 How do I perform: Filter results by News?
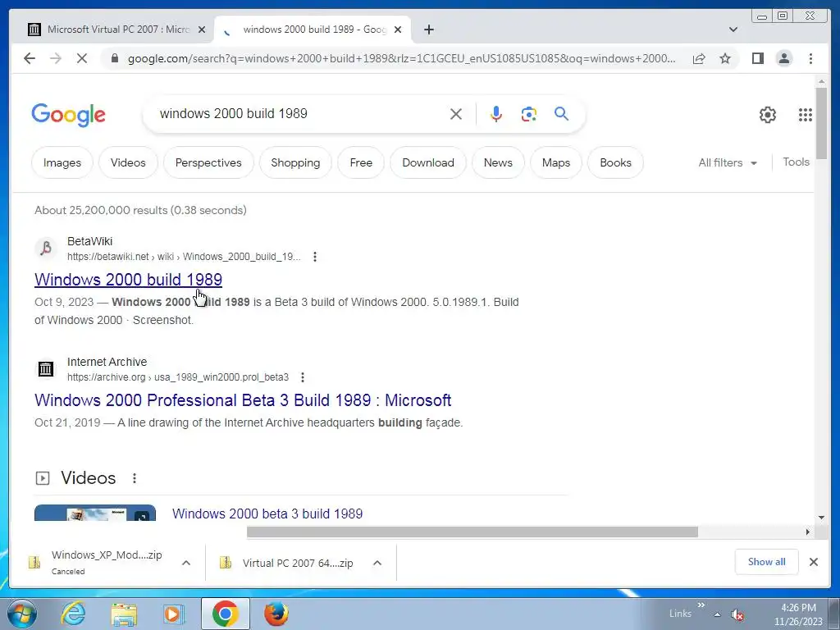(x=498, y=162)
